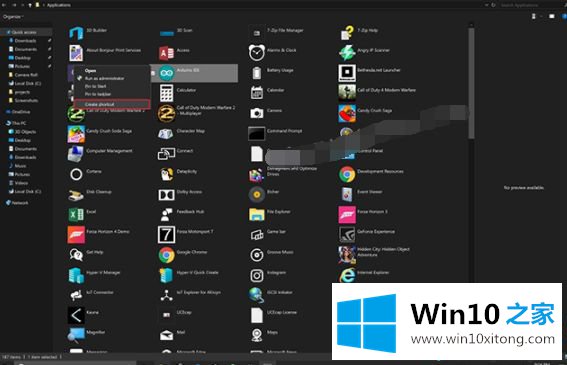Select the Command Prompt icon
Image resolution: width=567 pixels, height=365 pixels.
point(256,133)
